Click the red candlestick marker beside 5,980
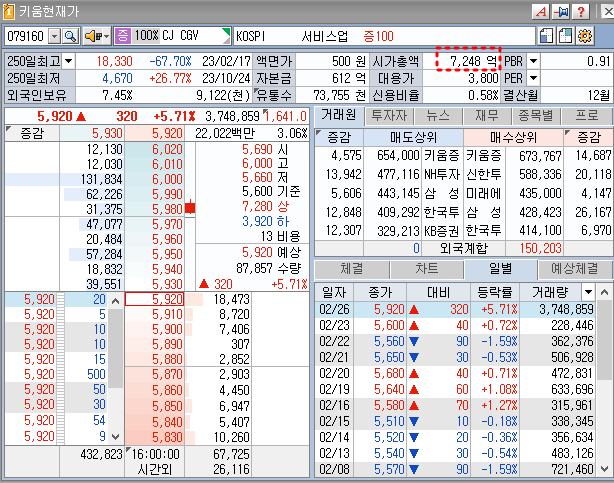 (x=190, y=207)
